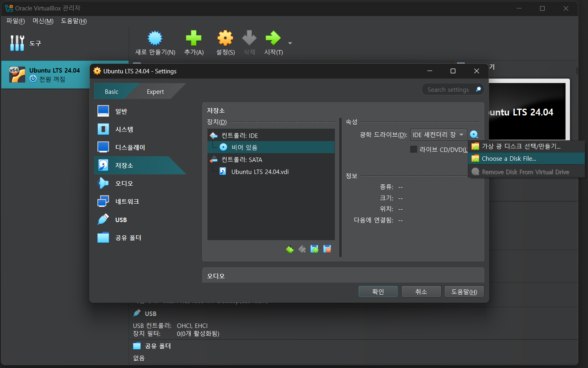Select the empty (비어 있음) optical drive row
The width and height of the screenshot is (588, 368).
click(x=271, y=147)
